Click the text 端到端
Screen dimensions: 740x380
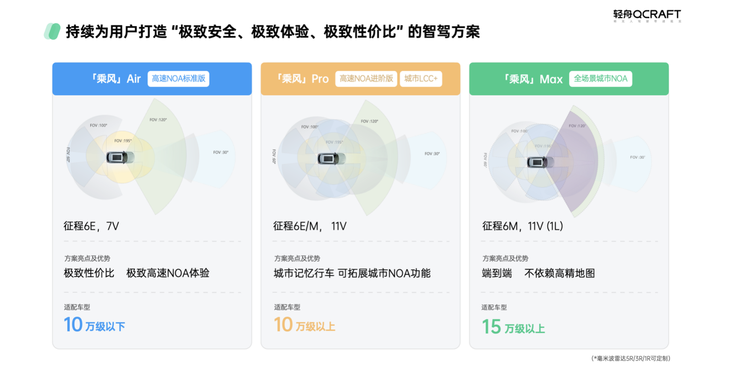(x=497, y=273)
